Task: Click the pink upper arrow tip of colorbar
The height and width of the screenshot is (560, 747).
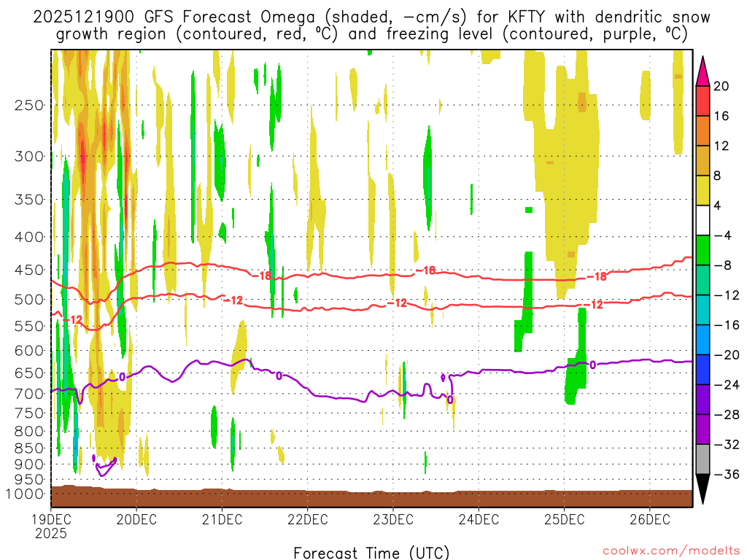Action: pos(703,72)
